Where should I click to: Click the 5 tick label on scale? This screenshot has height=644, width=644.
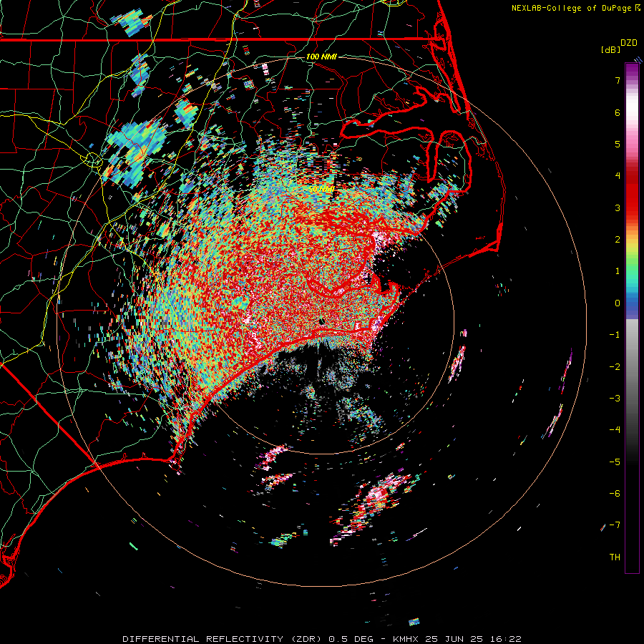[618, 144]
